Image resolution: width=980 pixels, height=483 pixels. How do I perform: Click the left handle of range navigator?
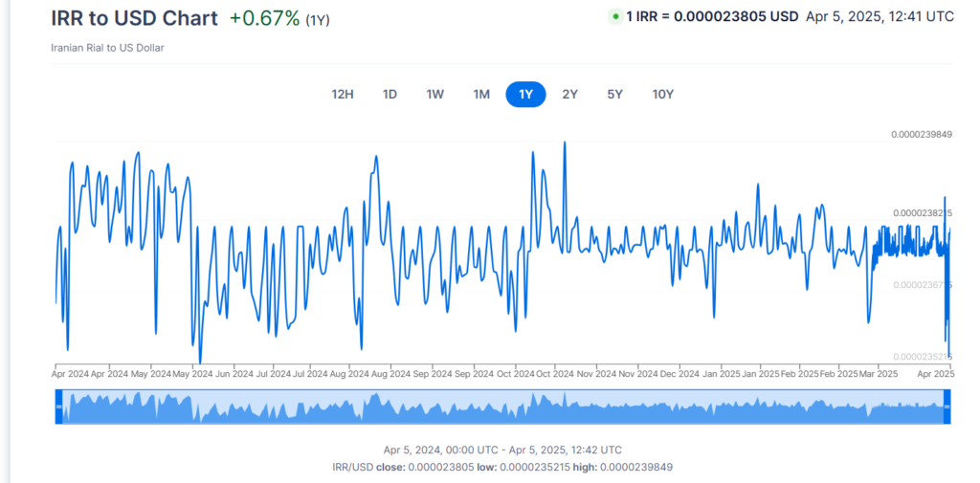(x=58, y=407)
